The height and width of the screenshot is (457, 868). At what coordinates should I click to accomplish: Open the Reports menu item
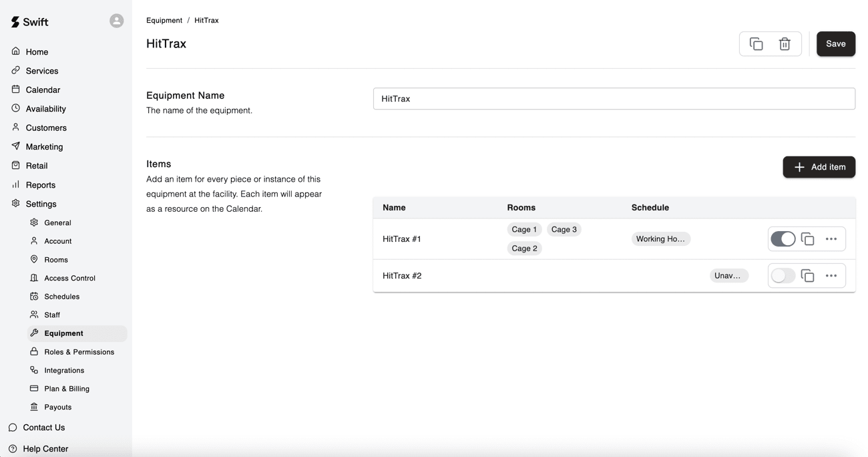40,184
